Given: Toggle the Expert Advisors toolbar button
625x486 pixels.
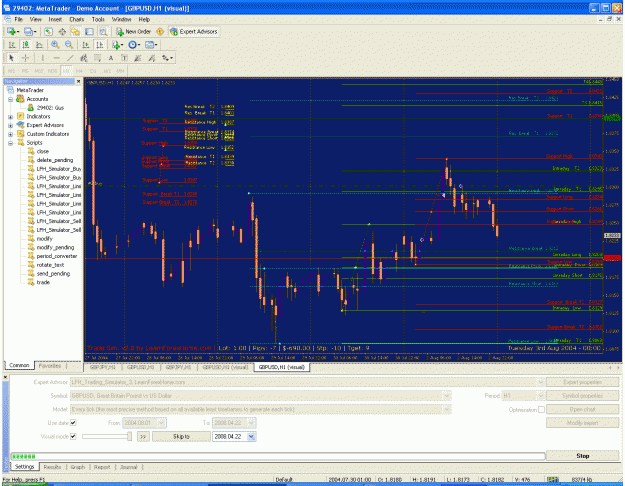Looking at the screenshot, I should tap(194, 31).
